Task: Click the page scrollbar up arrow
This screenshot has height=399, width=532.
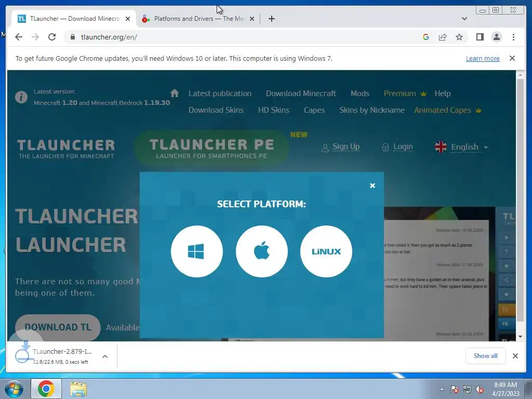Action: (520, 74)
